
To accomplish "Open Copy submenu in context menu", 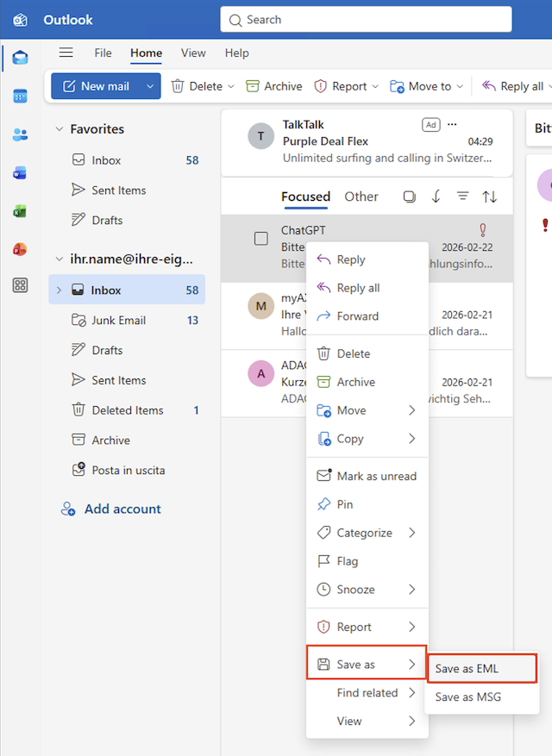I will click(x=367, y=439).
